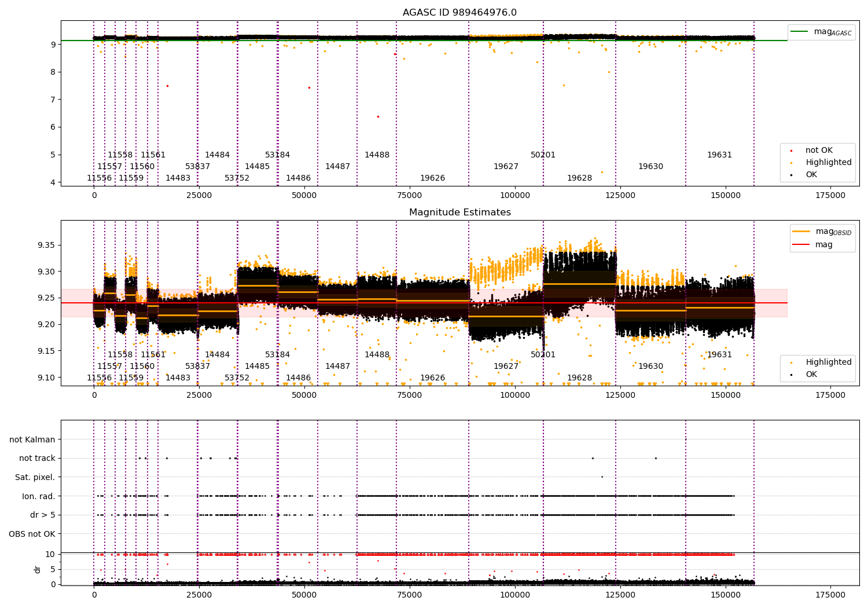
Task: Click the 'dr > 5' row label
Action: click(x=43, y=515)
